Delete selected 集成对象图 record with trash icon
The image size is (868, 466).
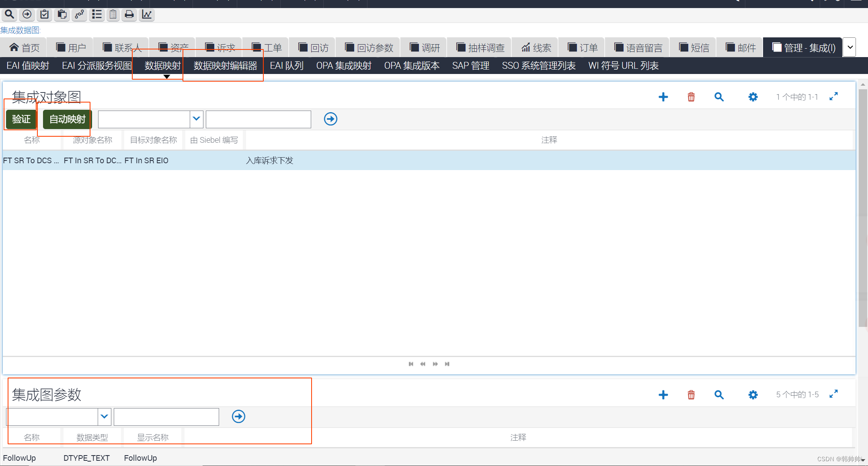(691, 97)
